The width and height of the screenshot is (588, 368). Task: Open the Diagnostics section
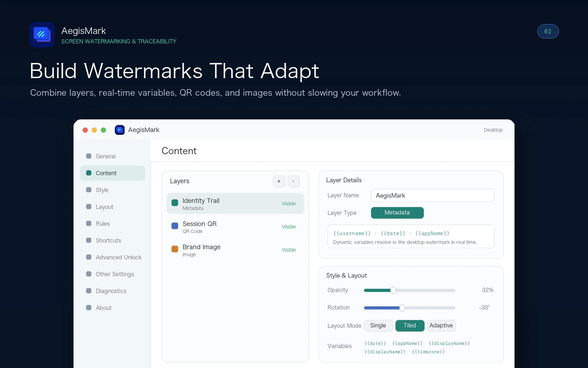[x=112, y=291]
